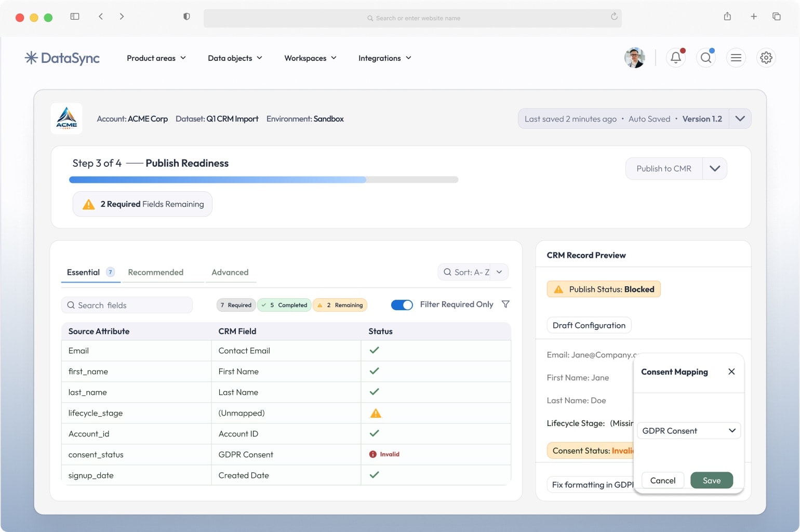Click the Draft Configuration button

tap(589, 325)
